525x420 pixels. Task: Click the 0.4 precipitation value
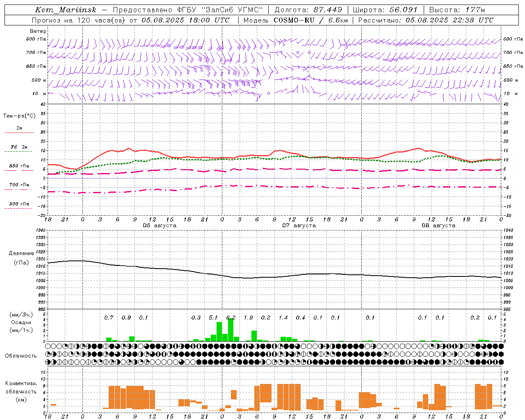pos(301,317)
